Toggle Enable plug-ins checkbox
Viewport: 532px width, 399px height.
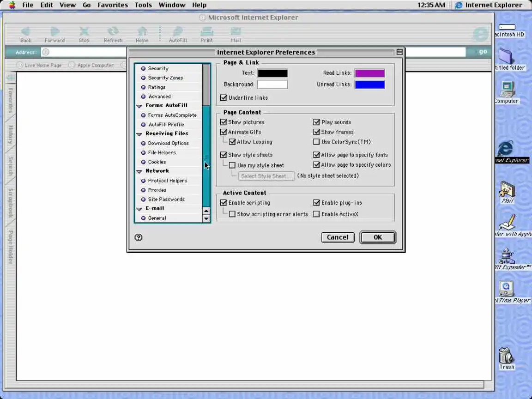(x=316, y=203)
